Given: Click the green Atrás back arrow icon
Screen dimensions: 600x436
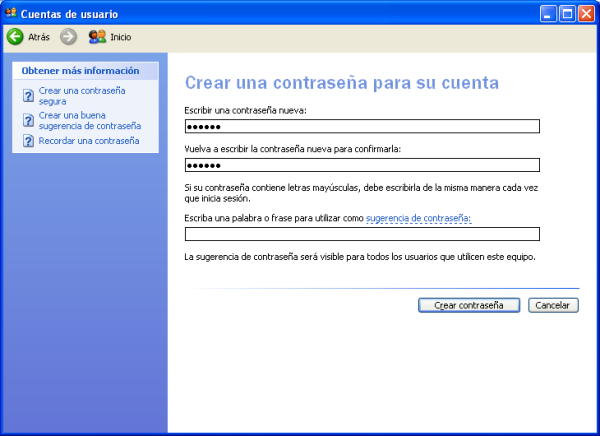Looking at the screenshot, I should click(x=15, y=37).
